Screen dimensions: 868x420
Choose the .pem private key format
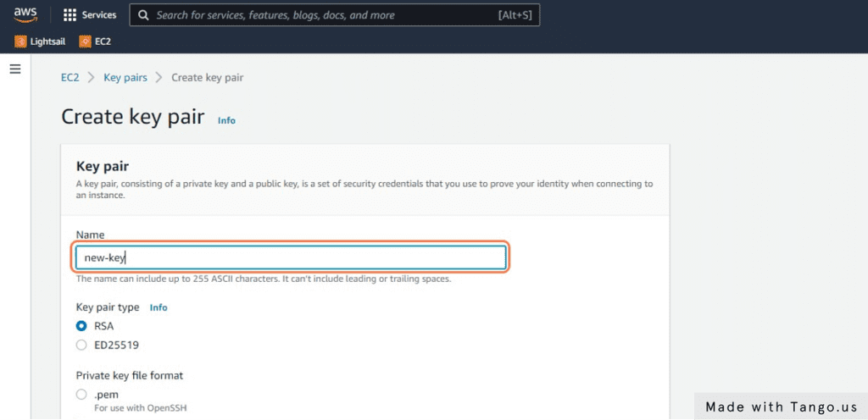81,395
